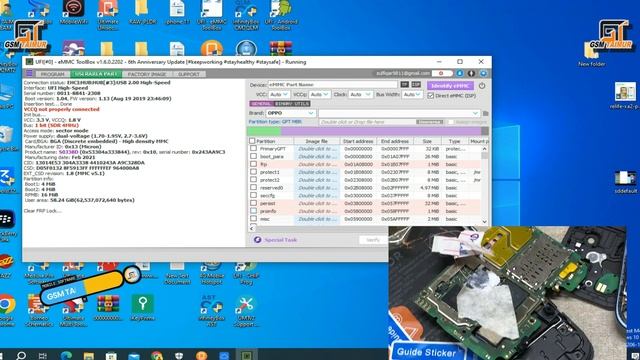
Task: Click the Identify eMMC button
Action: [x=450, y=86]
